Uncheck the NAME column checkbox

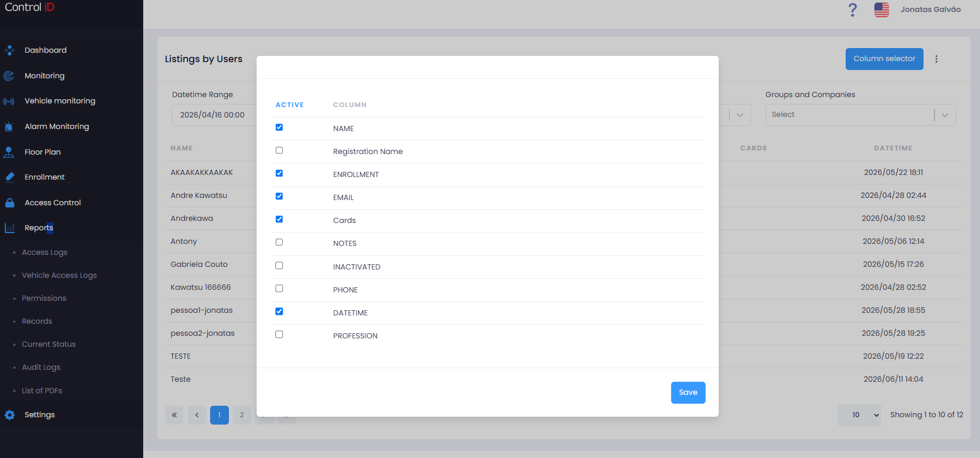pos(279,127)
